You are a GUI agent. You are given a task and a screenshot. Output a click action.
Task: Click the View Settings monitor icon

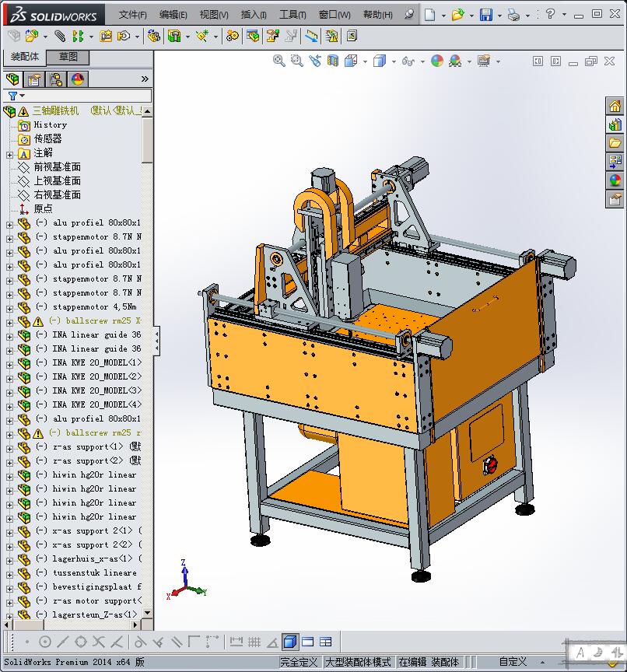tap(484, 61)
